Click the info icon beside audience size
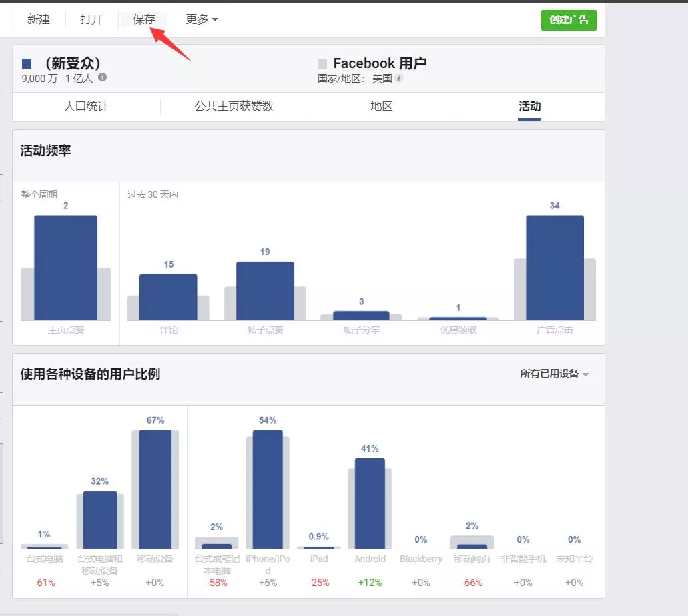688x616 pixels. 102,77
